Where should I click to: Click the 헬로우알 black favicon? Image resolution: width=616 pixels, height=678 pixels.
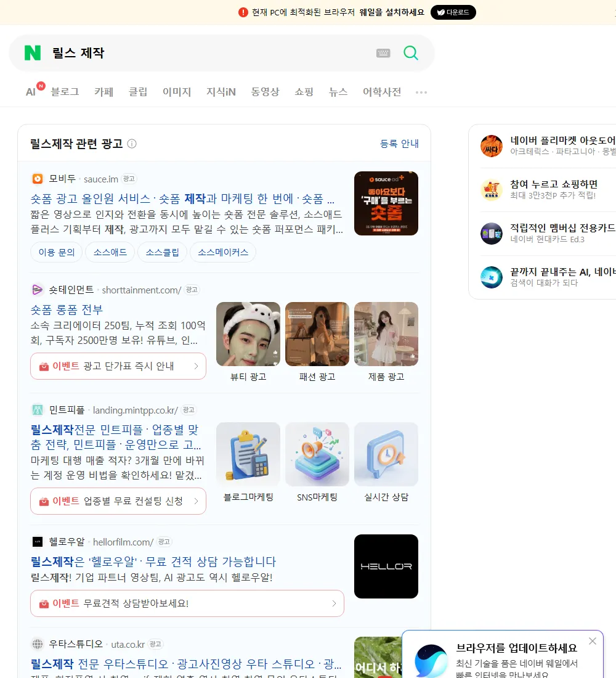pyautogui.click(x=38, y=541)
